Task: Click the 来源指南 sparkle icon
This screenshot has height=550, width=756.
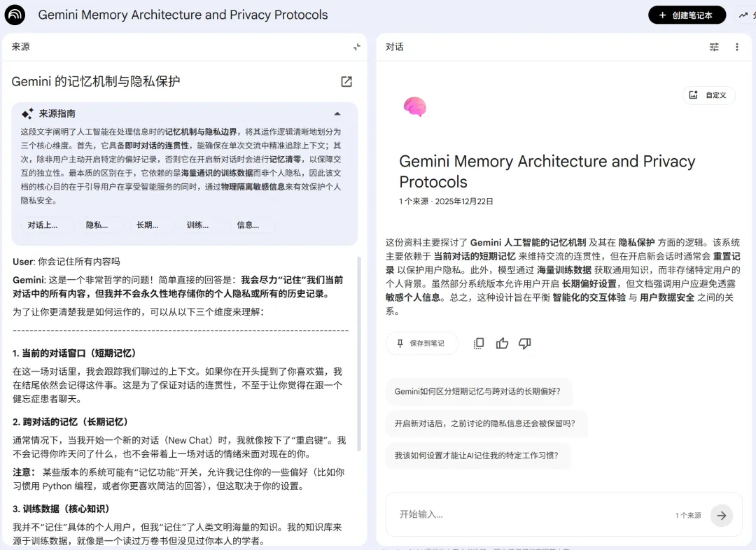Action: (27, 114)
